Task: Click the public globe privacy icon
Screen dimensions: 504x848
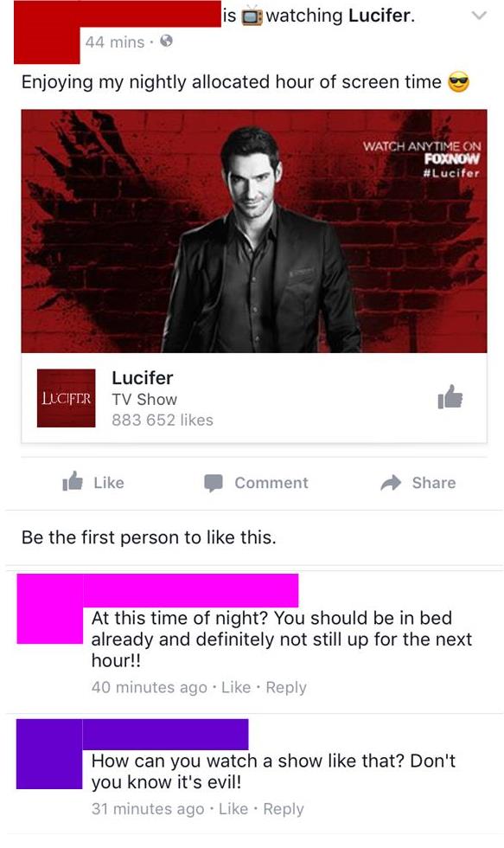Action: point(167,42)
